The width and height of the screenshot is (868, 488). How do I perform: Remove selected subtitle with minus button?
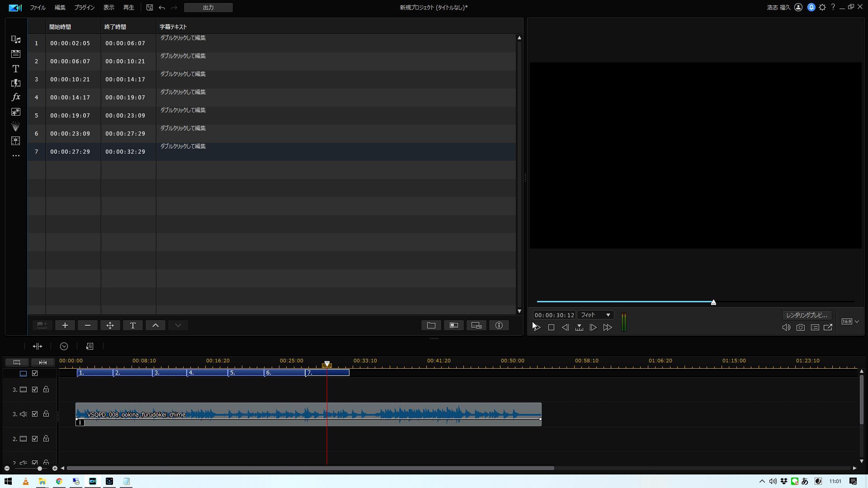(88, 325)
